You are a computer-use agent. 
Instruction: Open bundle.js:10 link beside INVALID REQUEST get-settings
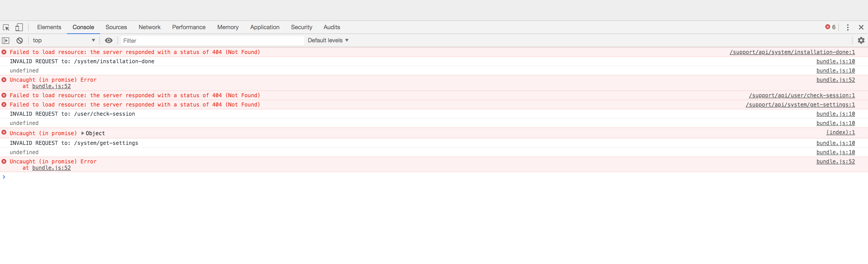pyautogui.click(x=836, y=143)
